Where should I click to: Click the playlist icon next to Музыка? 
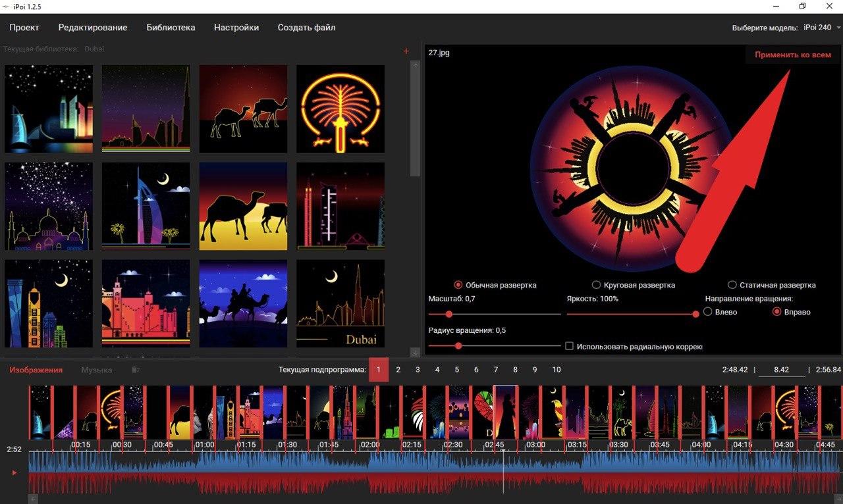pos(136,370)
